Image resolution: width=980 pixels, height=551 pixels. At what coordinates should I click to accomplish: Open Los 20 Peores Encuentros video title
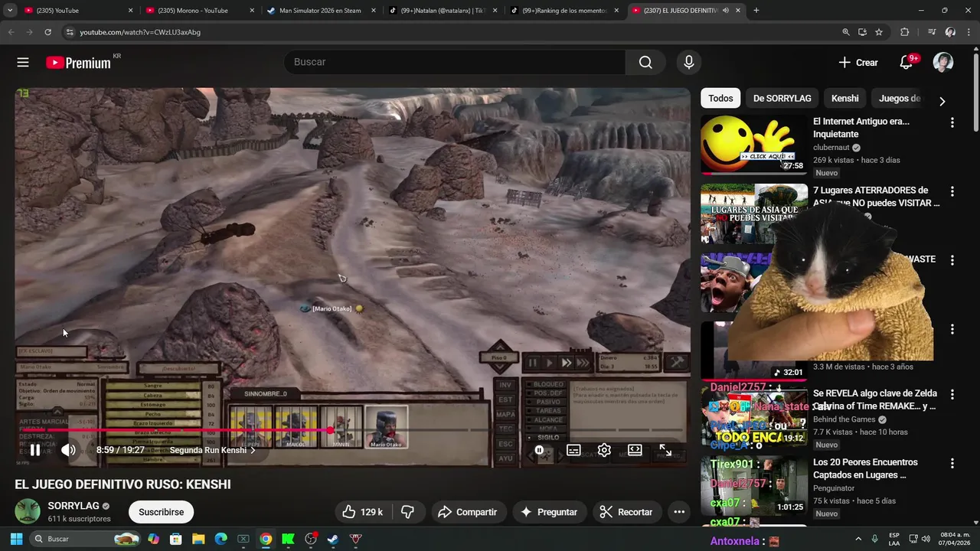865,468
